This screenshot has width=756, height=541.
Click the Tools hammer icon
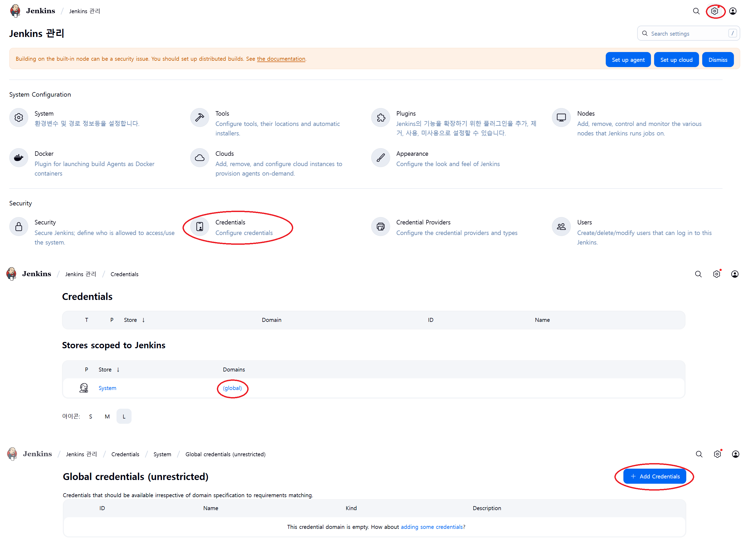point(200,117)
